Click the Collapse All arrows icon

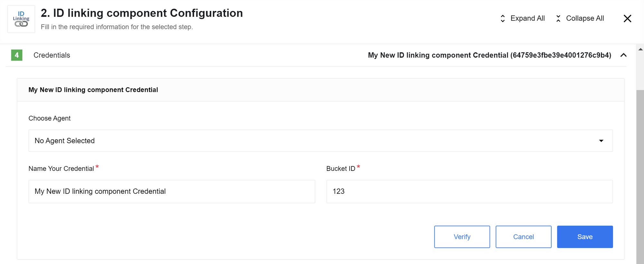click(558, 18)
